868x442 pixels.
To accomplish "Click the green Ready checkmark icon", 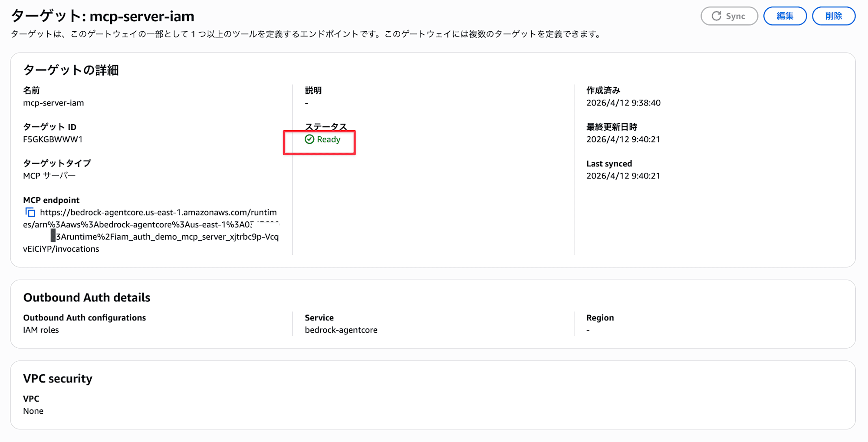I will tap(309, 139).
